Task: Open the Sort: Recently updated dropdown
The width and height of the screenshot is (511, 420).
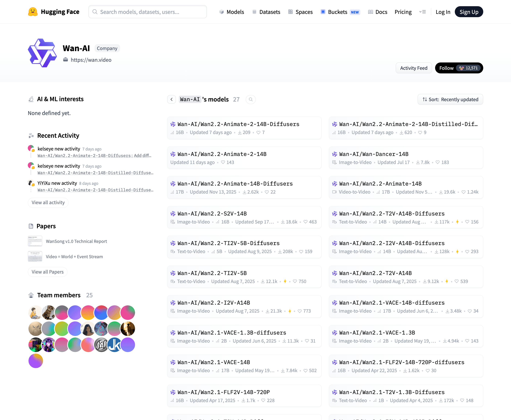Action: [x=450, y=100]
